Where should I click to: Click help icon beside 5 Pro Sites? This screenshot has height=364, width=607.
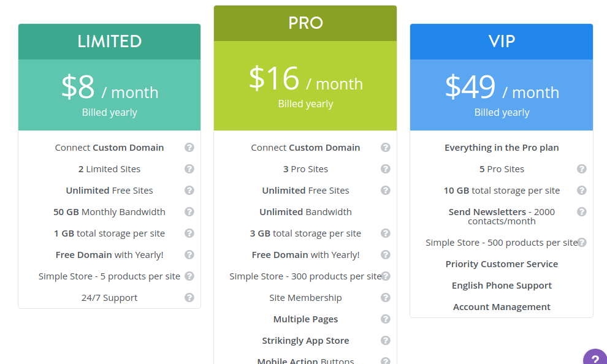(582, 169)
